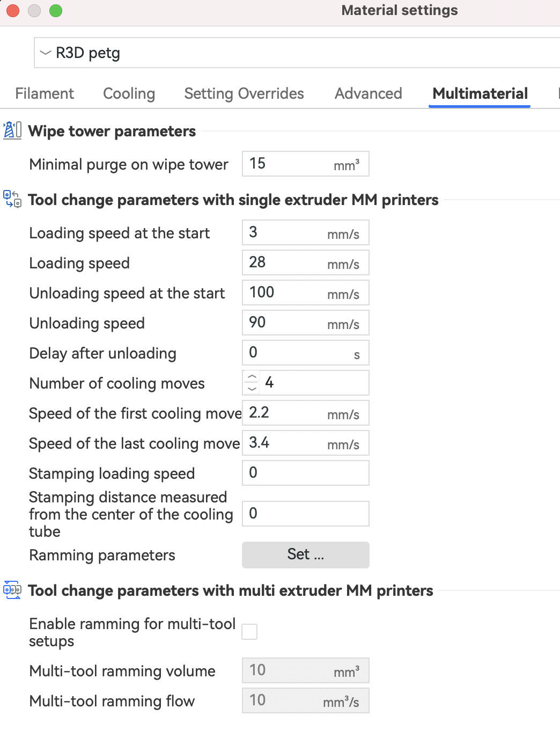Switch to the Filament tab

pos(45,93)
